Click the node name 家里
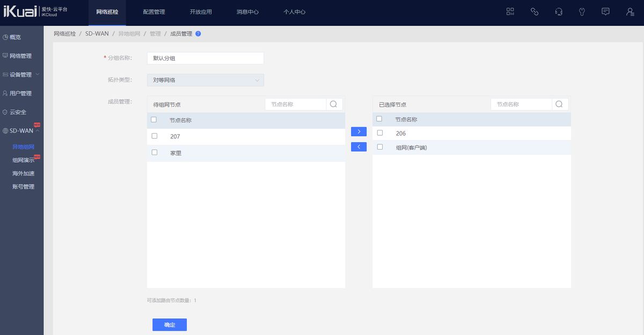This screenshot has height=335, width=644. point(175,153)
